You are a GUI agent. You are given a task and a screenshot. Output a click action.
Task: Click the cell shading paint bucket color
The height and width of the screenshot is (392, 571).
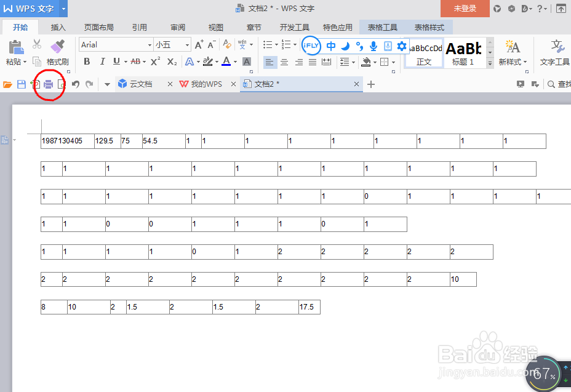pos(365,62)
